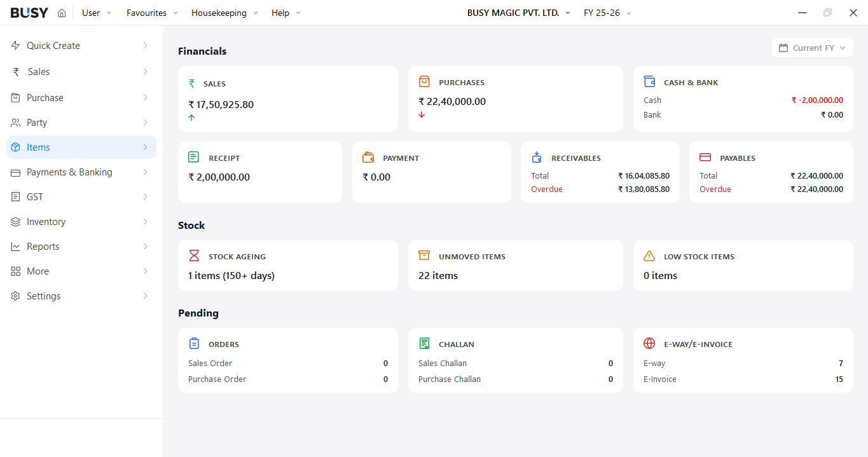Expand the Reports sidebar chevron
868x457 pixels.
(145, 247)
